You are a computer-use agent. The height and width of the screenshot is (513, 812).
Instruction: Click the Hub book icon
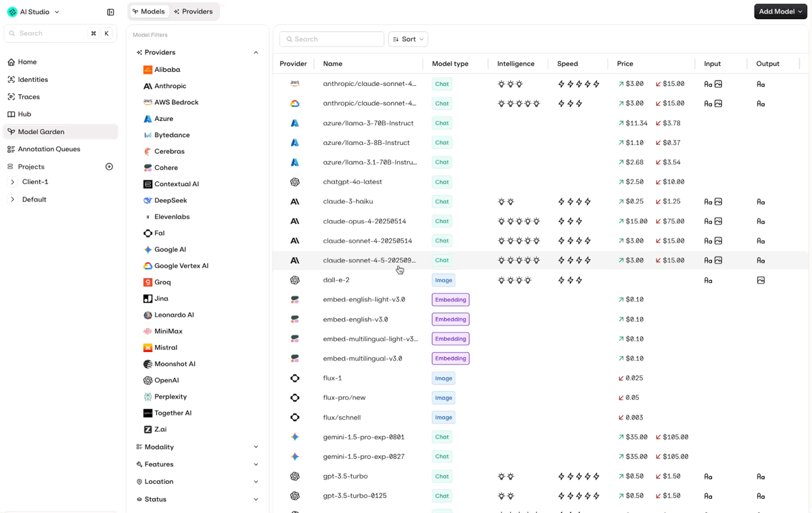11,114
